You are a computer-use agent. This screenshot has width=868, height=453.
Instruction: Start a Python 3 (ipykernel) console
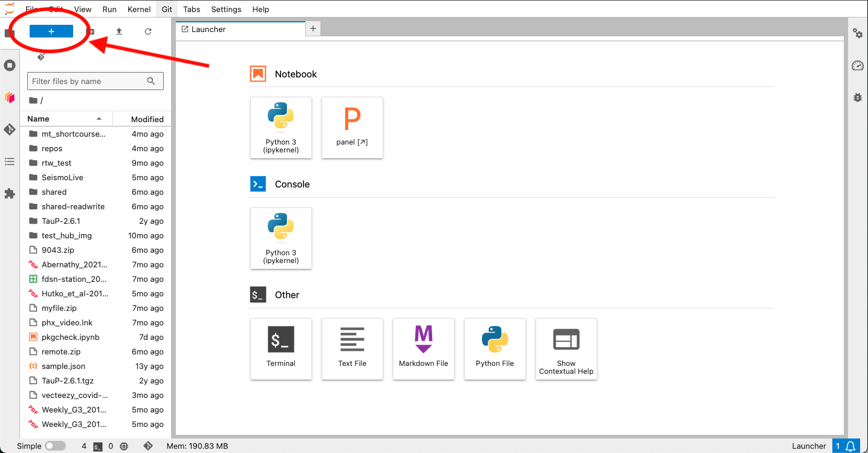281,238
